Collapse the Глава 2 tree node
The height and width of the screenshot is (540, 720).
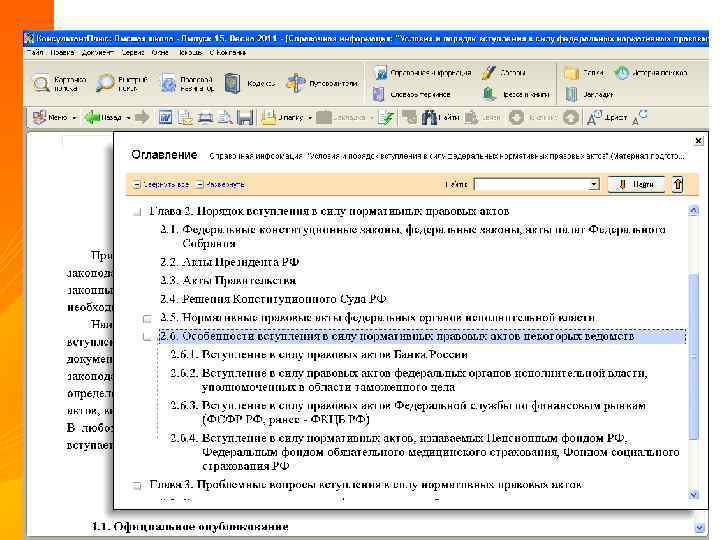[x=136, y=212]
